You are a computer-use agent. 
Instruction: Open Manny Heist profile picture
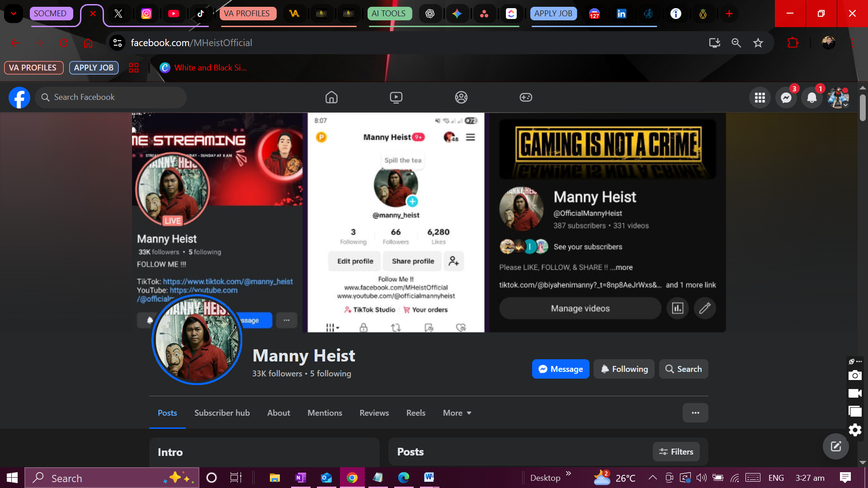point(197,339)
